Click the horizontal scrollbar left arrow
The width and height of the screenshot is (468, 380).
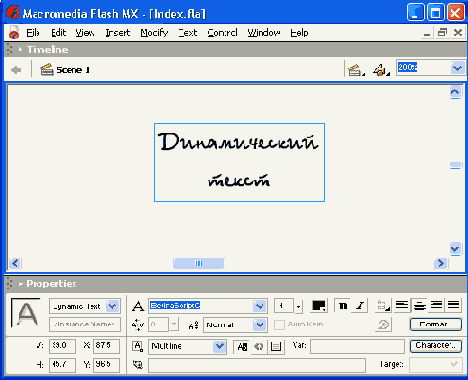pyautogui.click(x=15, y=263)
